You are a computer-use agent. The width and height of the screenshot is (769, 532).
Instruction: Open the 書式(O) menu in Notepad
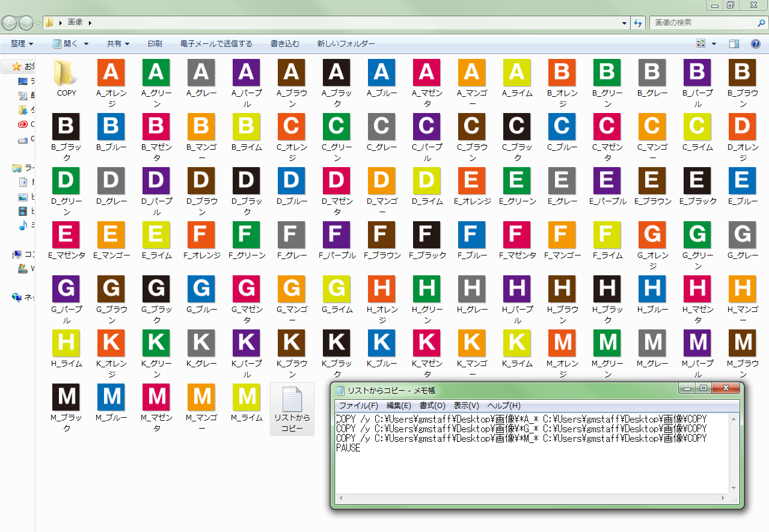click(x=432, y=406)
